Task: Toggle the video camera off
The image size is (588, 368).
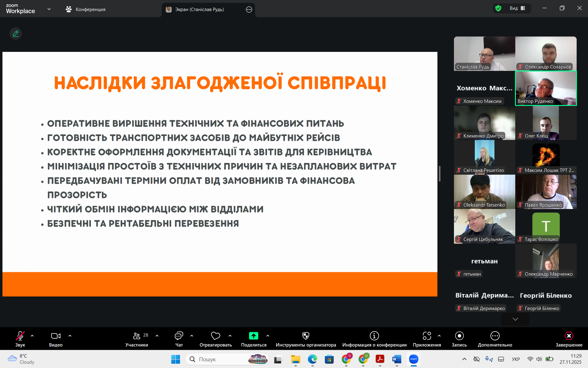Action: (x=56, y=336)
